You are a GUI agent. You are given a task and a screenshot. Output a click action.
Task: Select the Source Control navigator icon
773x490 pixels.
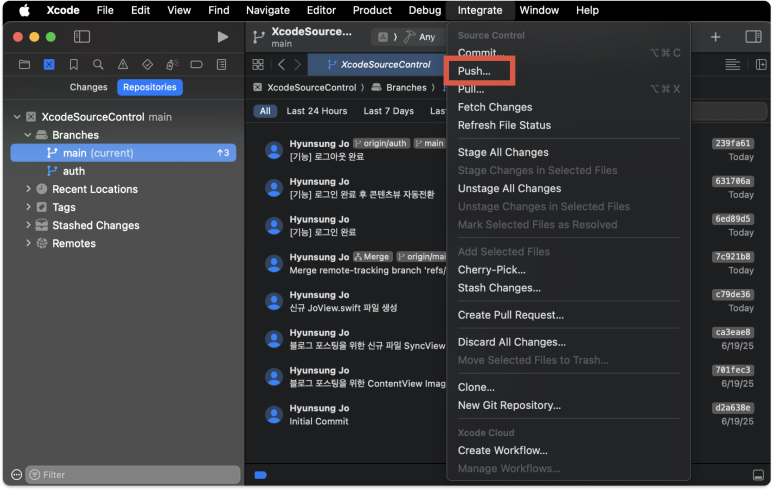pyautogui.click(x=49, y=65)
